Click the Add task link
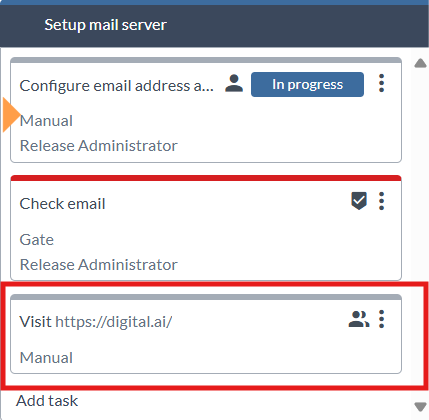Image resolution: width=429 pixels, height=420 pixels. (47, 401)
